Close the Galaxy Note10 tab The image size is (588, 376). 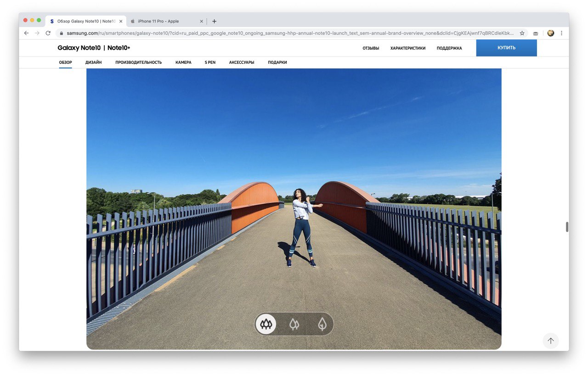[x=121, y=21]
